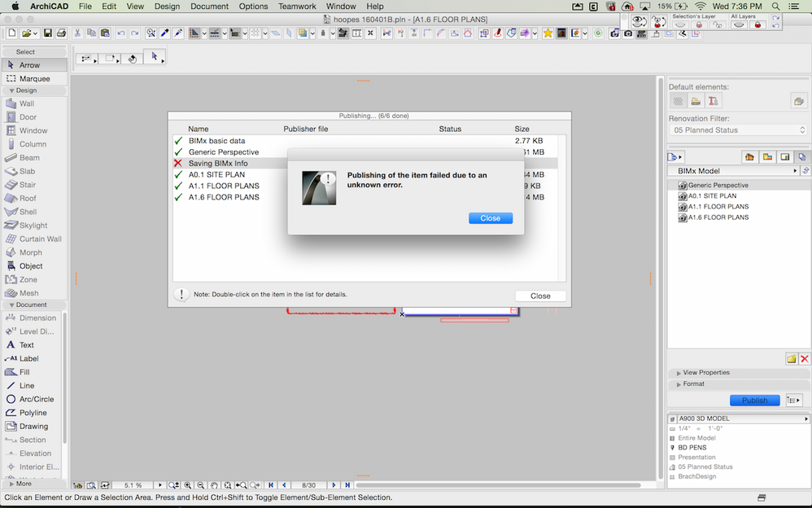This screenshot has width=812, height=508.
Task: Toggle demolished elements renovation default button
Action: click(x=696, y=101)
